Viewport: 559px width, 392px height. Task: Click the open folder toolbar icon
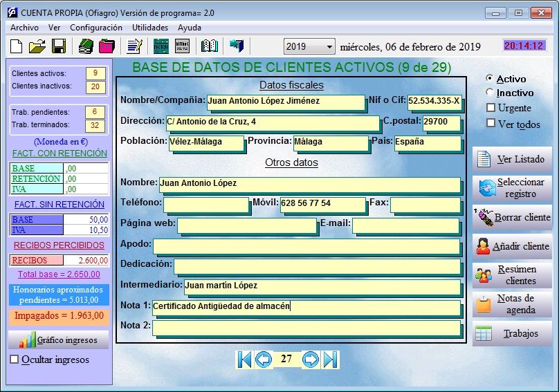(37, 46)
